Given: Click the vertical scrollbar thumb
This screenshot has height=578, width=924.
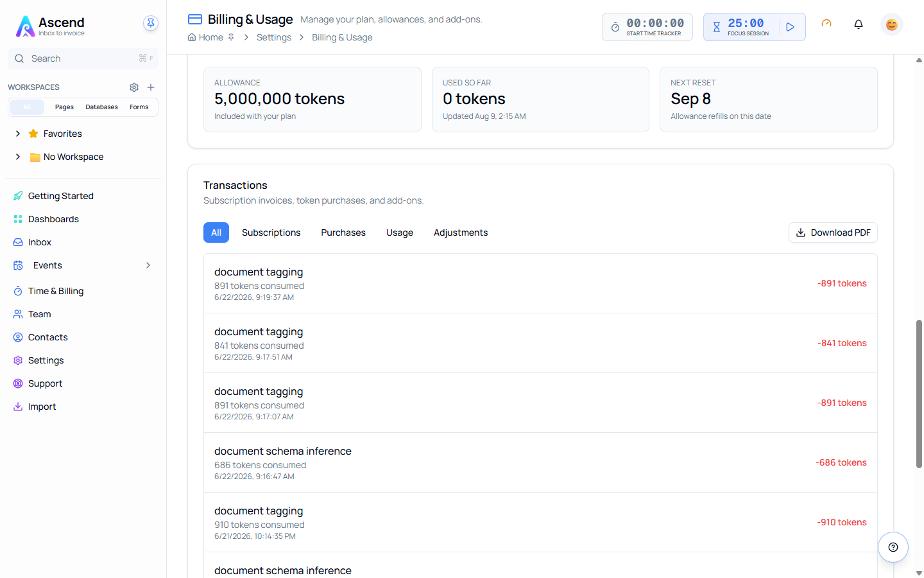Looking at the screenshot, I should [x=919, y=394].
